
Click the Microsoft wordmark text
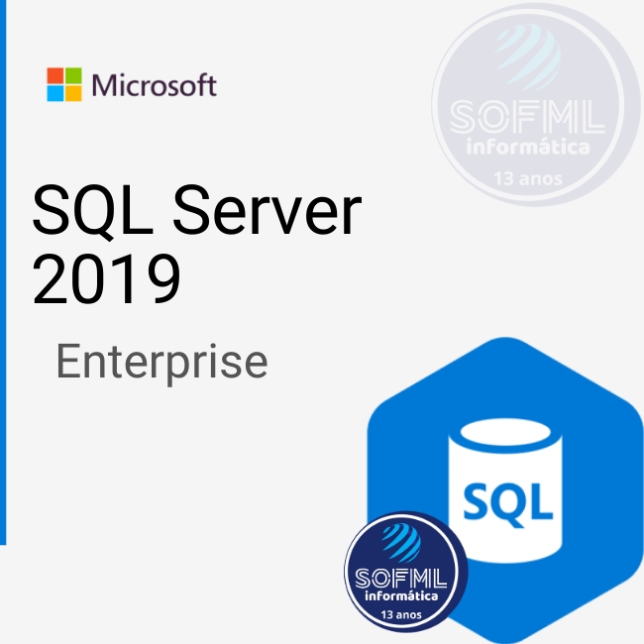click(154, 85)
